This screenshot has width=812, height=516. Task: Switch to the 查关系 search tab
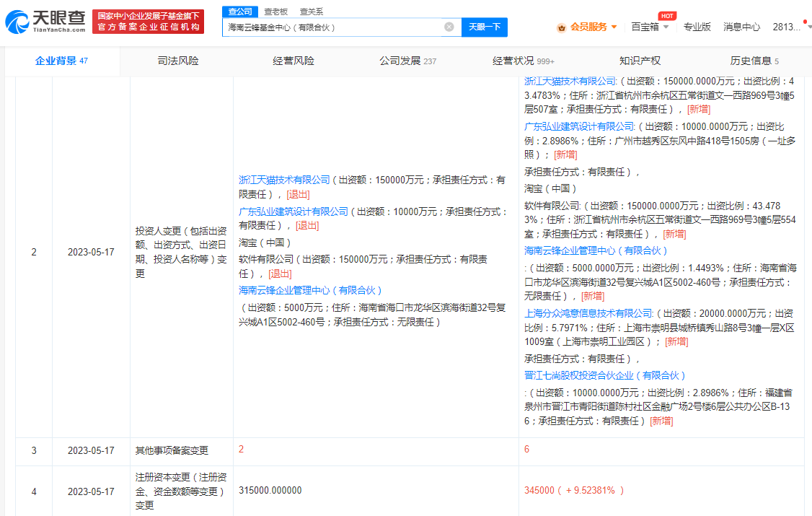pyautogui.click(x=312, y=12)
